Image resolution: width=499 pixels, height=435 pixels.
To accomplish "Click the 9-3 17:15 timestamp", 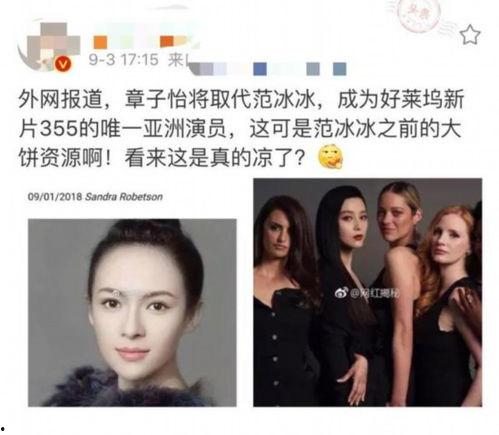I will [x=124, y=60].
